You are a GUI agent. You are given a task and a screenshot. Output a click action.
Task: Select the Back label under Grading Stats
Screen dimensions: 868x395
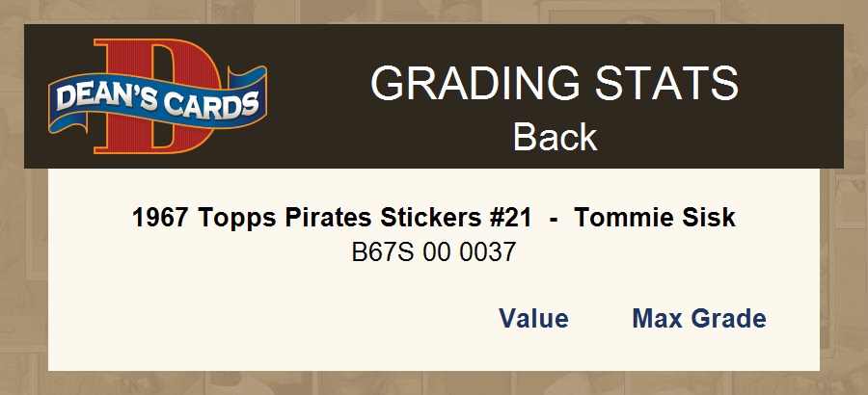tap(555, 138)
